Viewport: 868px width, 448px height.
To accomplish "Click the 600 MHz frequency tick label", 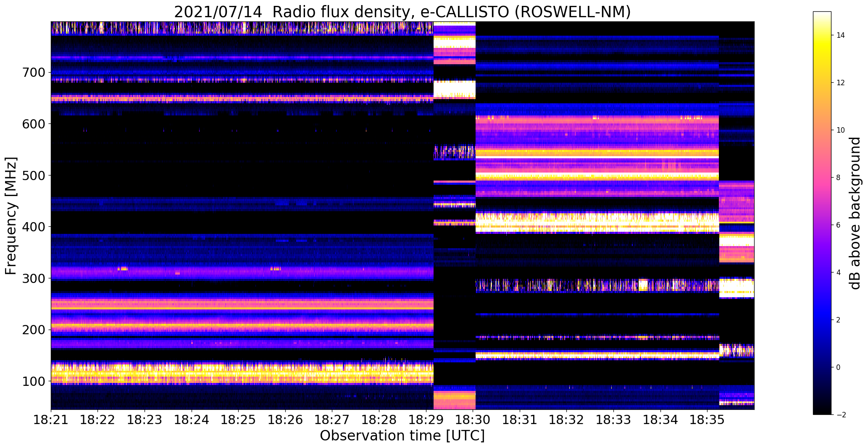I will click(x=33, y=124).
